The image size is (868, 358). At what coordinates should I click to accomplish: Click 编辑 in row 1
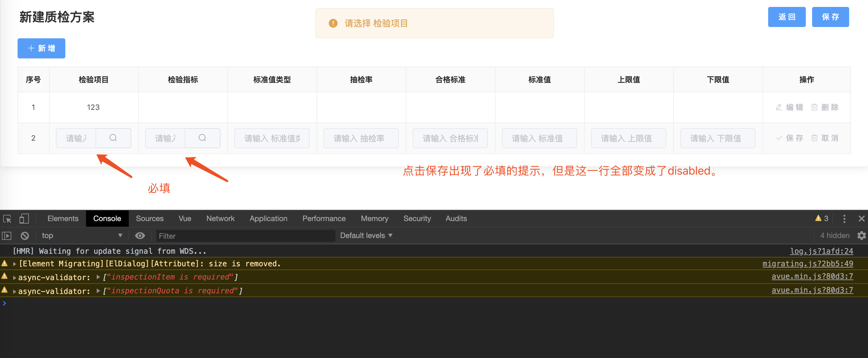789,107
